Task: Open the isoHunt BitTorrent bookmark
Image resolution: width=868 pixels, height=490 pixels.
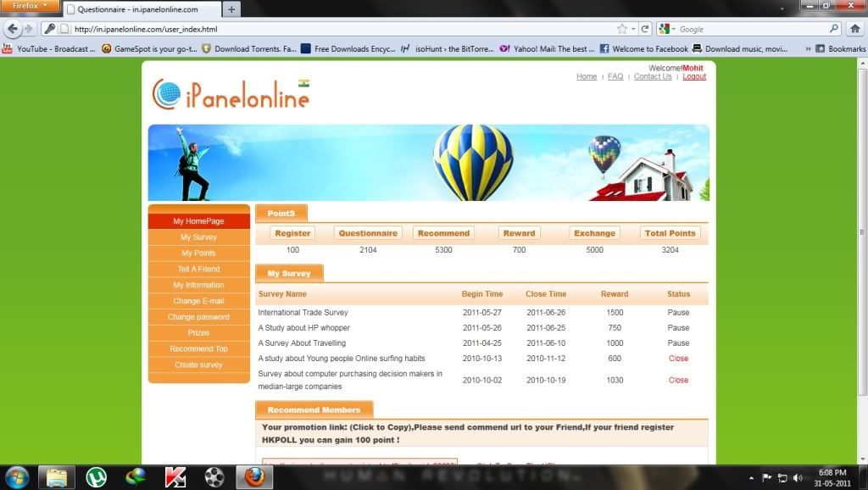Action: (x=448, y=48)
